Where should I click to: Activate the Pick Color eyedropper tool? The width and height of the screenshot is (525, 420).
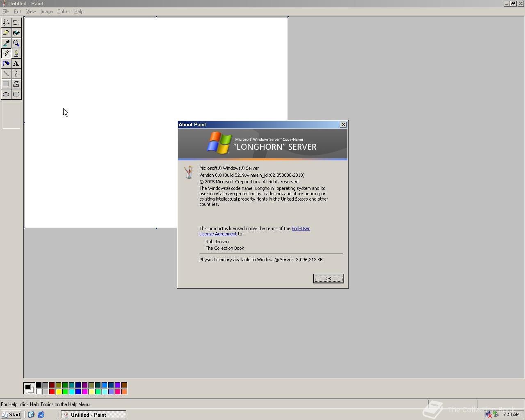click(6, 43)
